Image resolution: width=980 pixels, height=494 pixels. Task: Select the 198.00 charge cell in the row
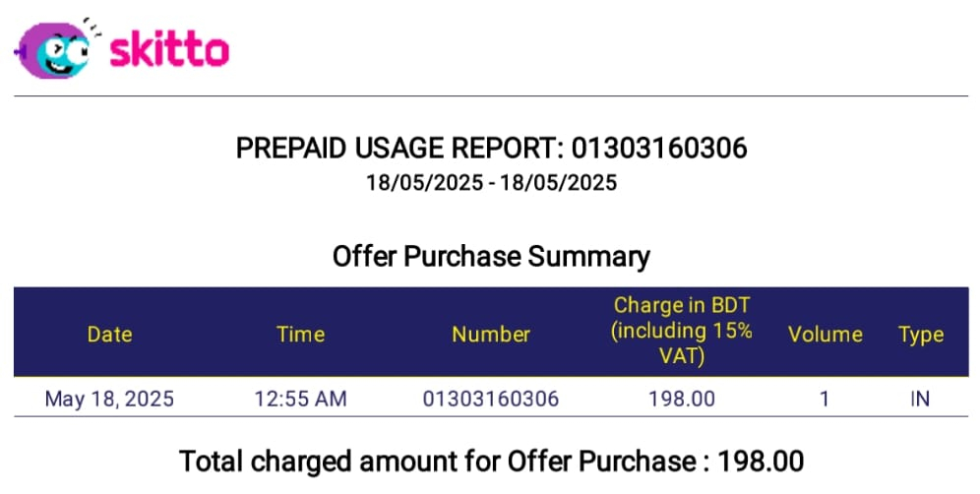[682, 399]
